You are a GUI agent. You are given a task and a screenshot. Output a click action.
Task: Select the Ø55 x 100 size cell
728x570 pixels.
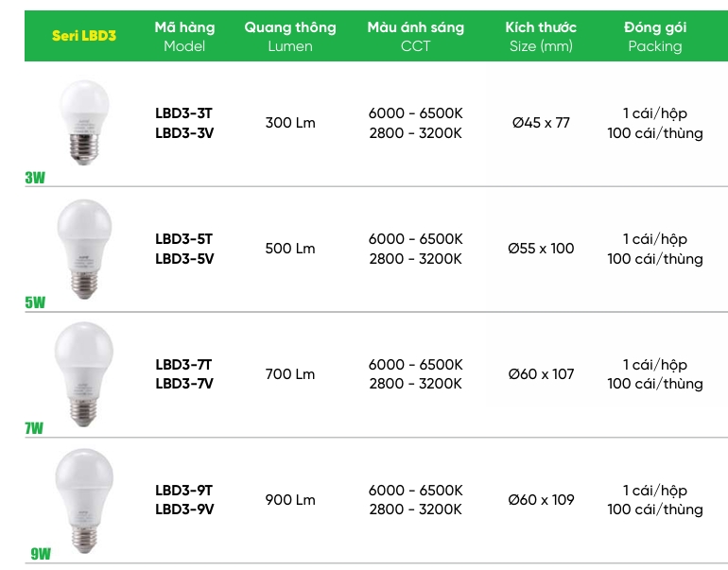tap(541, 249)
